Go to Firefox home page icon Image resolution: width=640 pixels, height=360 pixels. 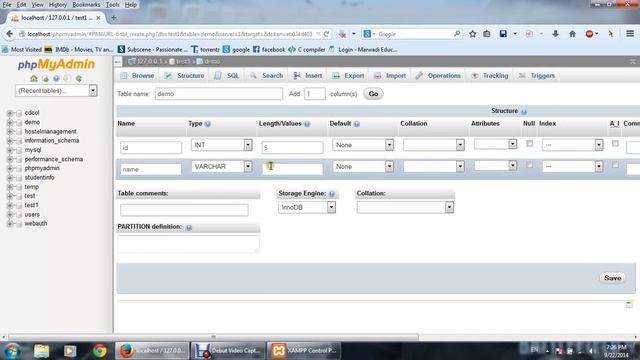tap(572, 34)
